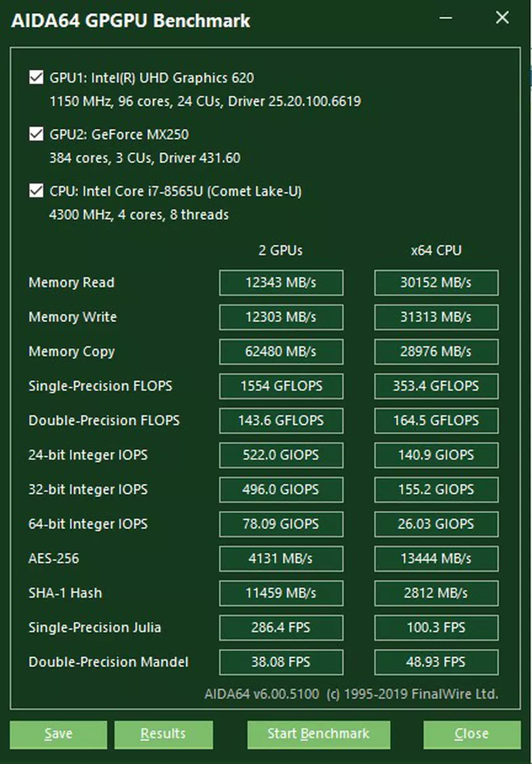Click the GPU 24-bit Integer IOPS result cell

click(281, 455)
